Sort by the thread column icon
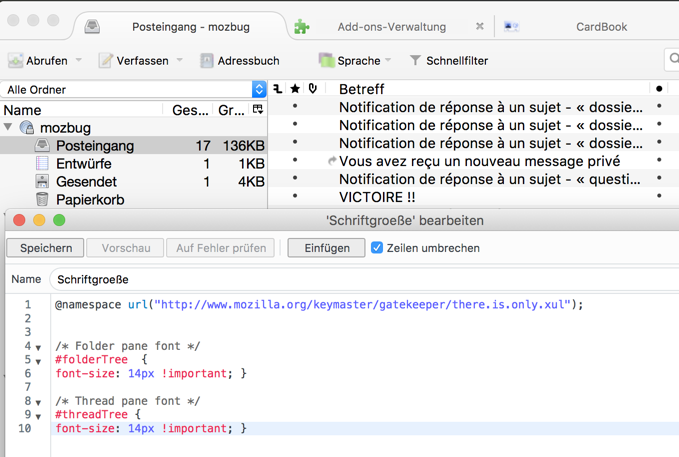 [278, 89]
